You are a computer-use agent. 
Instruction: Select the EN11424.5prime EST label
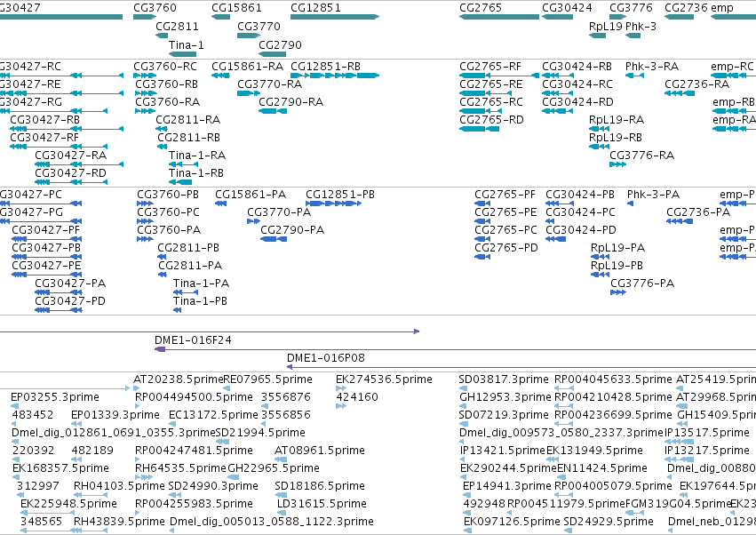tap(602, 469)
